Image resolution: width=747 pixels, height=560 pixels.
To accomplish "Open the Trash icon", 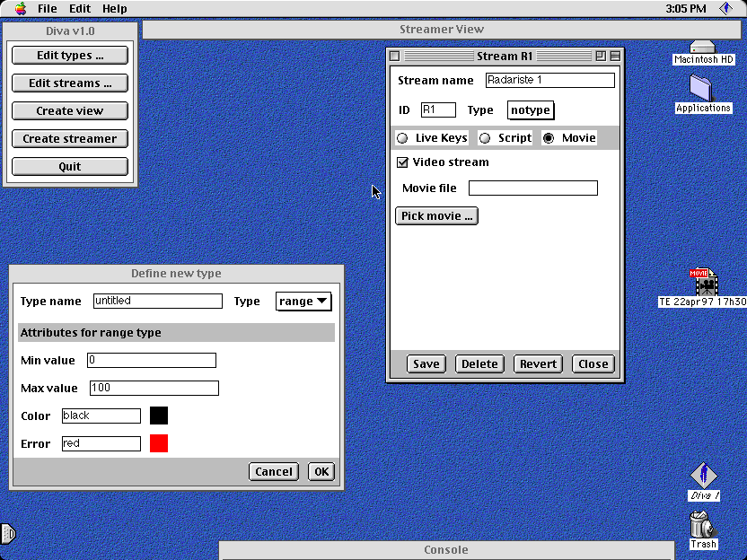I will tap(703, 524).
